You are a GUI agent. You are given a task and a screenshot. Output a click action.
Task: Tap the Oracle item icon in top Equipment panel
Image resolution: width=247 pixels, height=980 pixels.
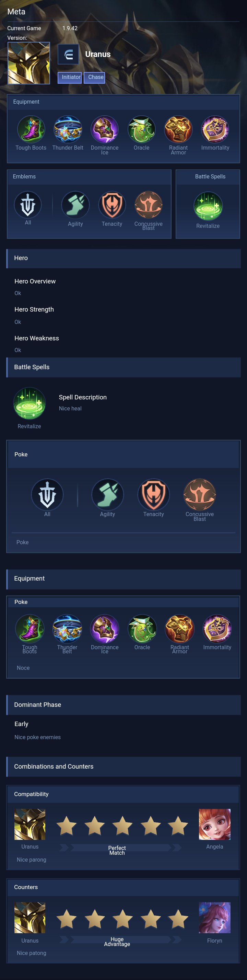(142, 129)
